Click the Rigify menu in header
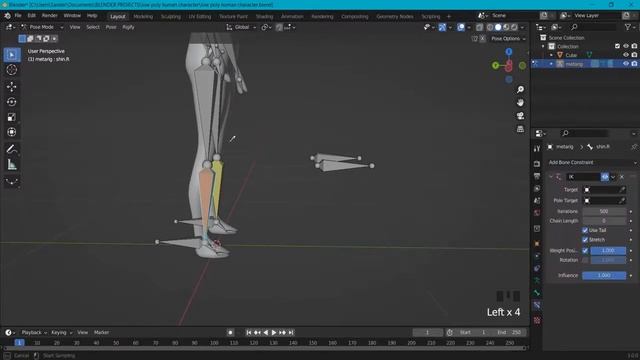Viewport: 640px width, 360px height. point(128,27)
